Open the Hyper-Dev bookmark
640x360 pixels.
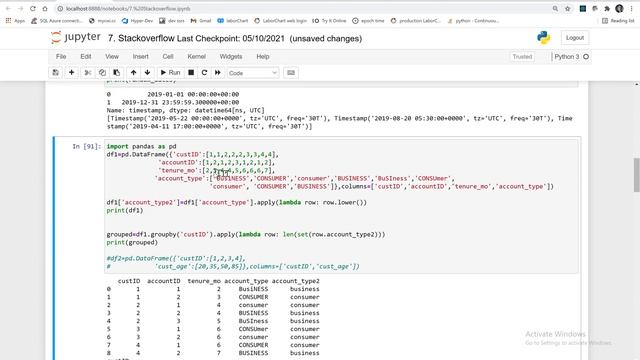pos(137,20)
